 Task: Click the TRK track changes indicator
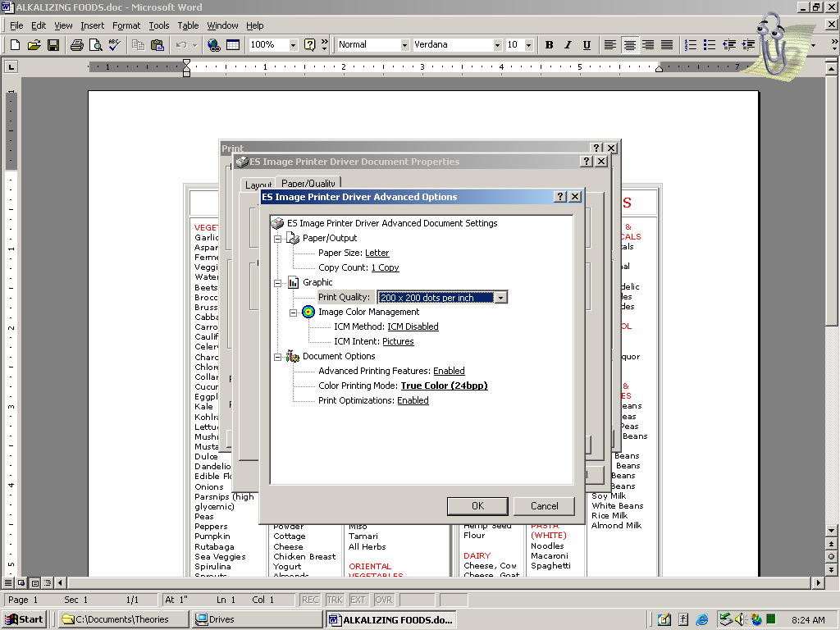pos(335,600)
